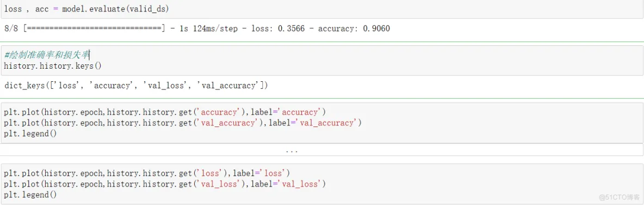Click plt.legend() in the accuracy plot cell
The image size is (644, 205).
coord(30,134)
